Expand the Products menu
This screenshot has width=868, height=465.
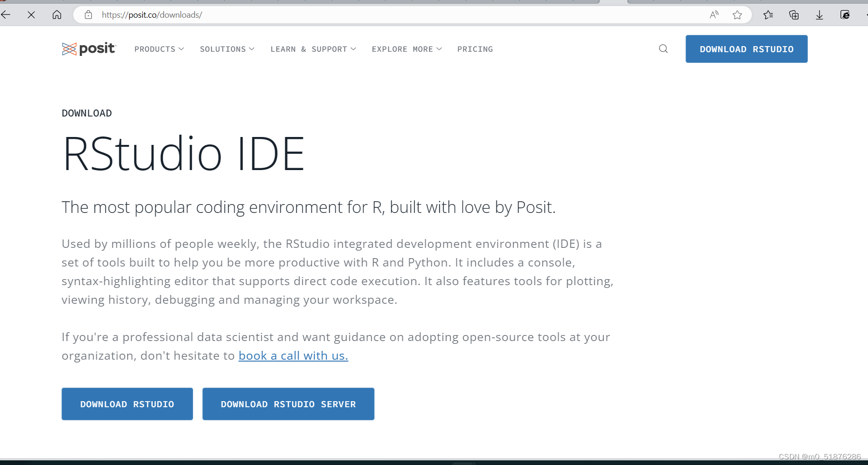(x=159, y=49)
